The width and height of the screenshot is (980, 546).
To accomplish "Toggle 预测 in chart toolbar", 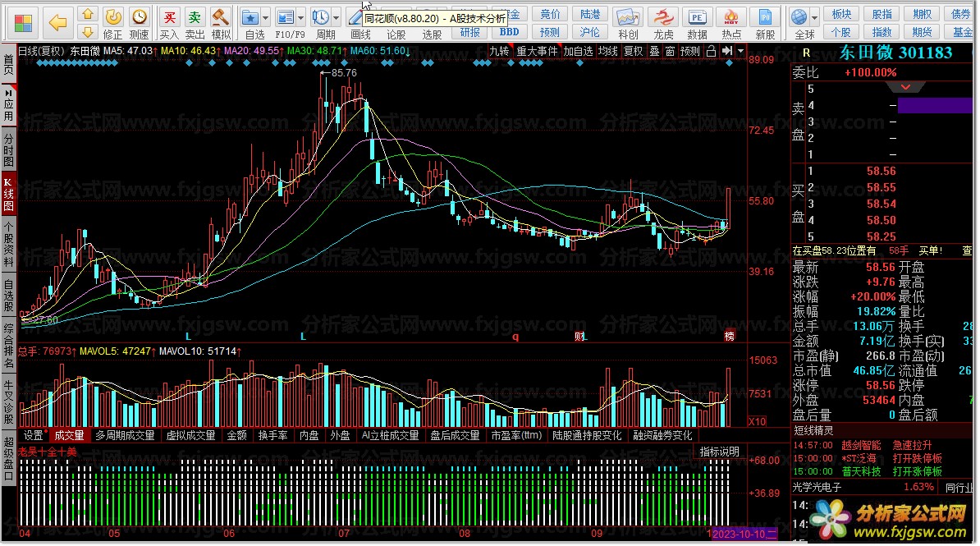I will click(690, 51).
